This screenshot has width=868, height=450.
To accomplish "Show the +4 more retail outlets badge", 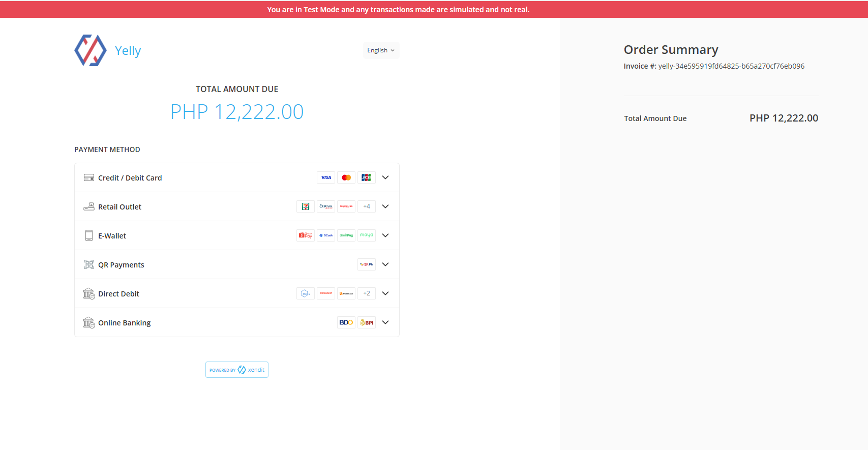I will coord(366,206).
